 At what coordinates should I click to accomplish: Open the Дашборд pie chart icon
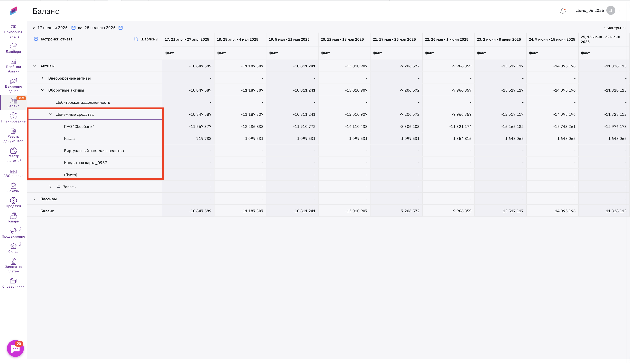pyautogui.click(x=13, y=46)
